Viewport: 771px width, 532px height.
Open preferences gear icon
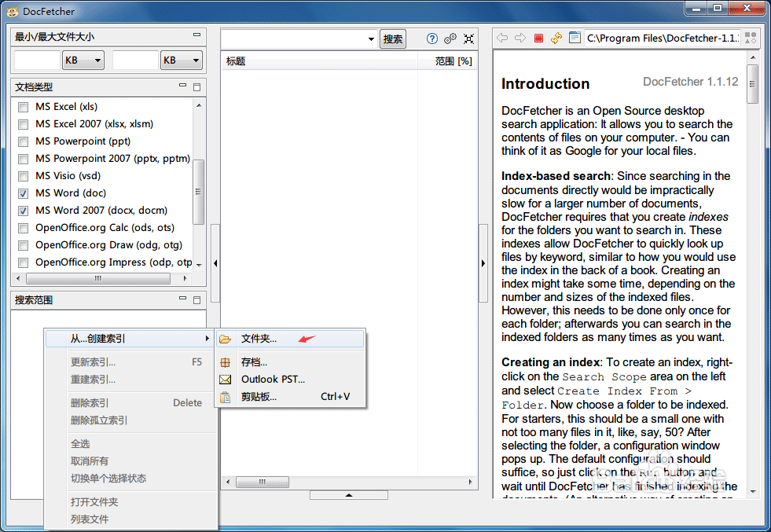point(450,39)
